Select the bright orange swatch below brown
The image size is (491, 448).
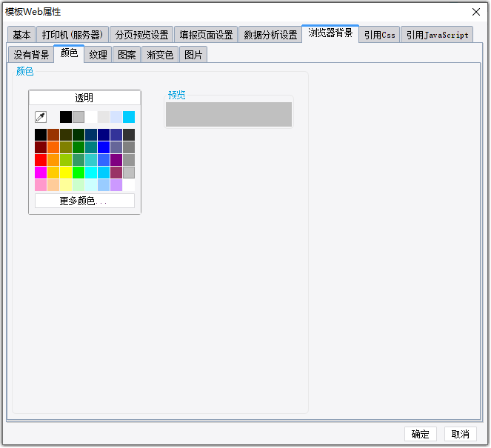[53, 147]
